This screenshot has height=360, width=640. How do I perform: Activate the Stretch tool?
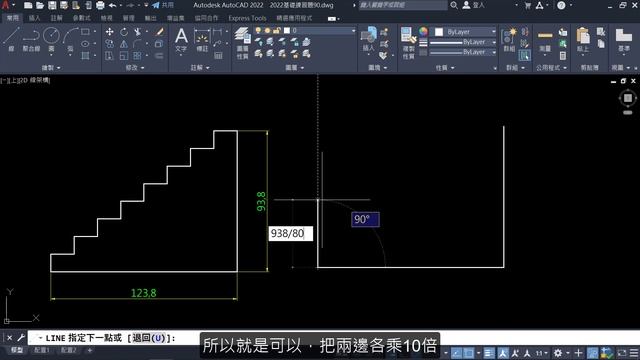[x=109, y=56]
